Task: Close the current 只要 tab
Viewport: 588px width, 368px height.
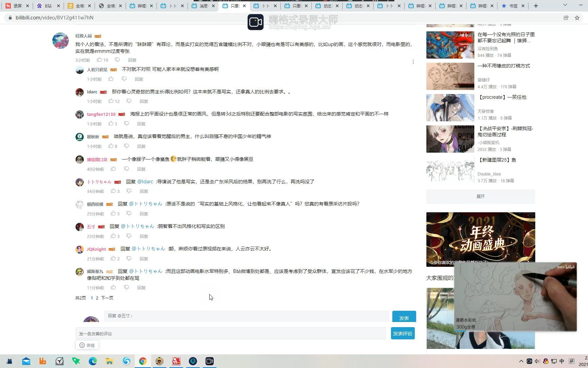Action: click(x=244, y=6)
